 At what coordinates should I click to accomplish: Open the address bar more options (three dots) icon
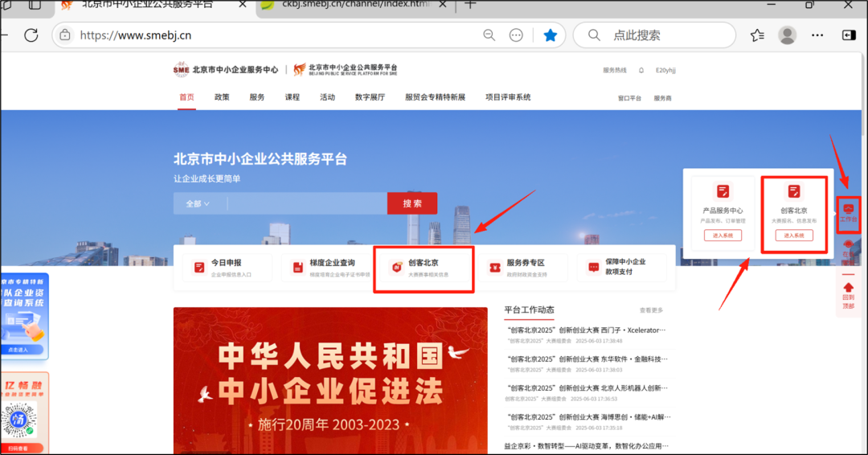click(516, 35)
